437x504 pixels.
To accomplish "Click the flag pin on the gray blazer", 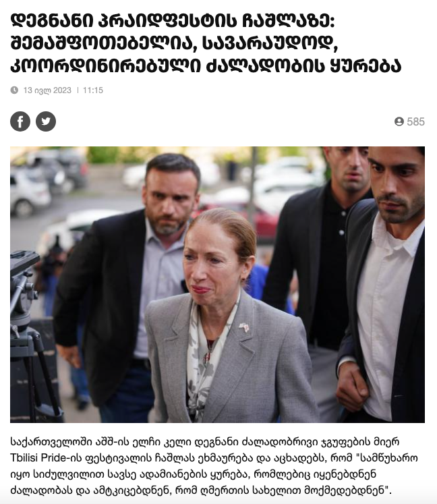I will [244, 327].
